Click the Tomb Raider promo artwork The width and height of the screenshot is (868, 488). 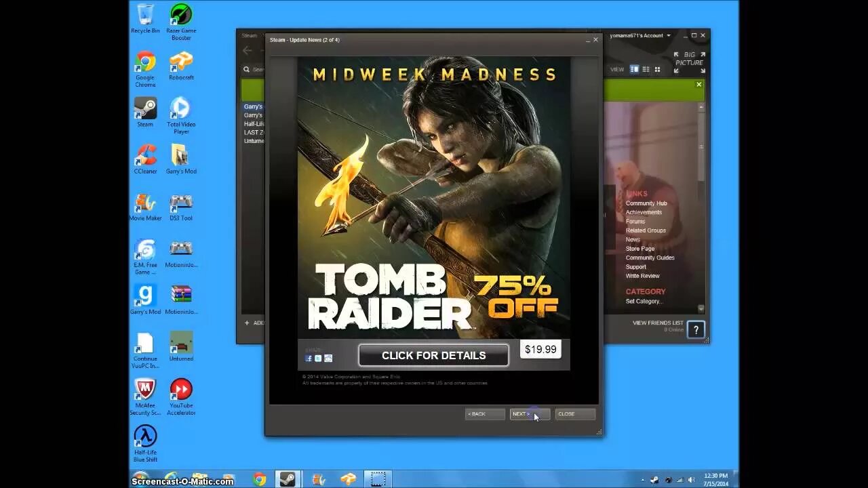tap(434, 197)
